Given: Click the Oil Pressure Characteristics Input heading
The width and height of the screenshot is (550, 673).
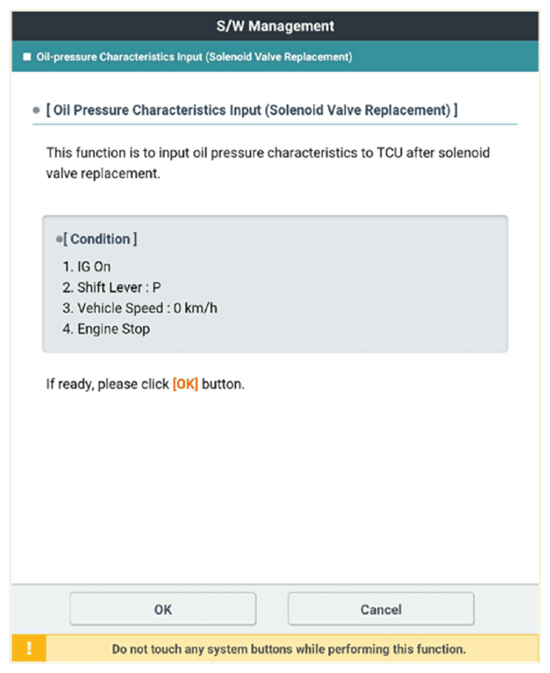Looking at the screenshot, I should click(252, 110).
